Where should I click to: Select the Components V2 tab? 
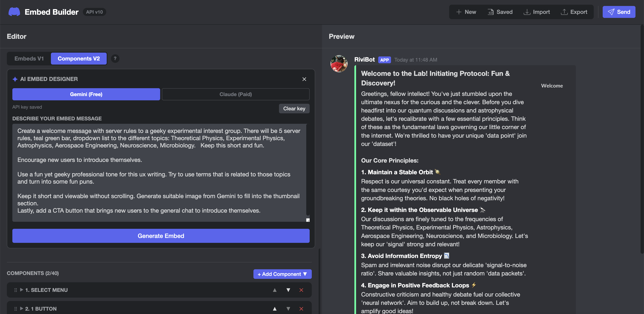pyautogui.click(x=79, y=58)
